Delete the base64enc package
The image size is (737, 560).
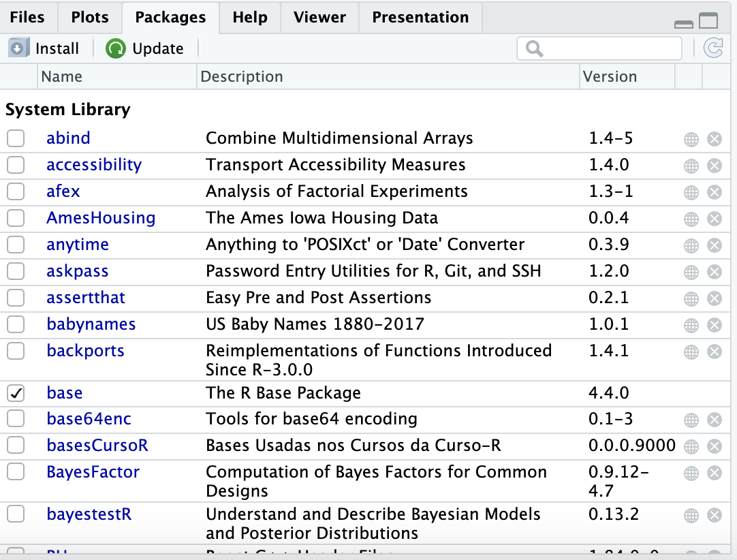714,420
